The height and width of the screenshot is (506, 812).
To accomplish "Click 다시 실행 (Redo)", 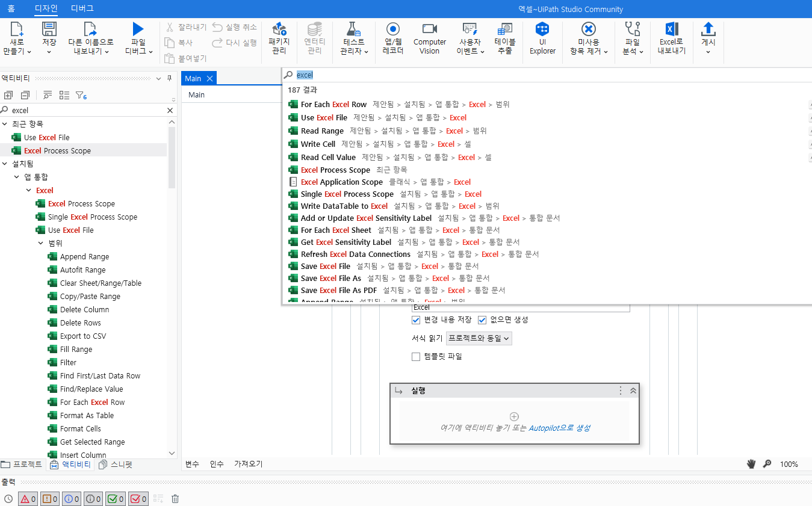I will (x=235, y=43).
